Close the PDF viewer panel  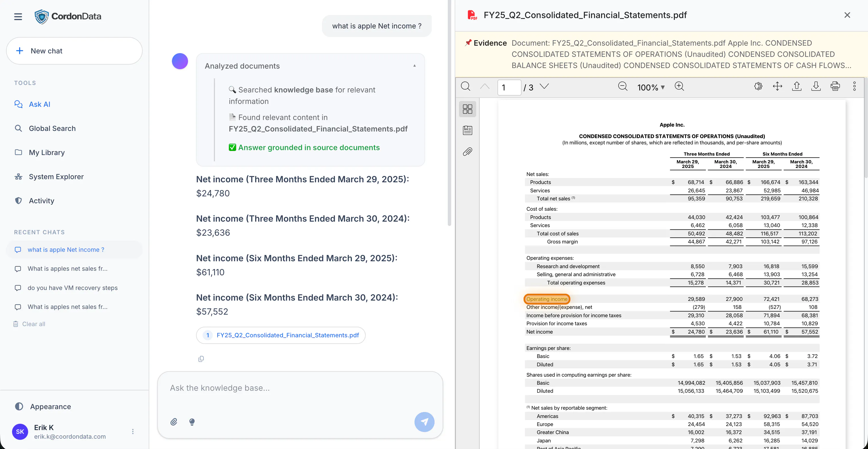(x=847, y=15)
